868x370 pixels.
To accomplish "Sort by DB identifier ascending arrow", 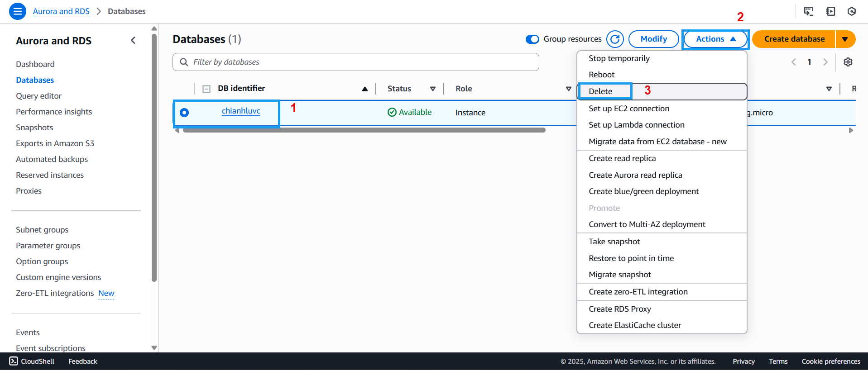I will coord(365,89).
